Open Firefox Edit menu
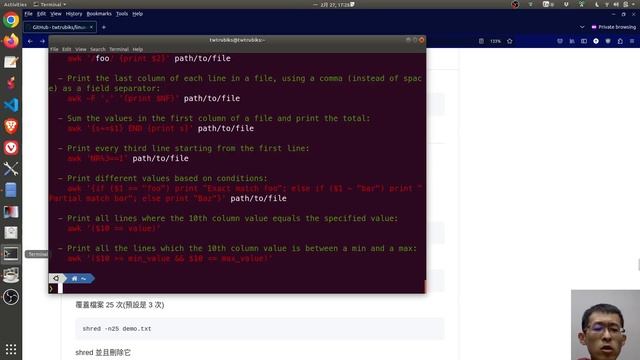The height and width of the screenshot is (360, 640). pyautogui.click(x=41, y=14)
